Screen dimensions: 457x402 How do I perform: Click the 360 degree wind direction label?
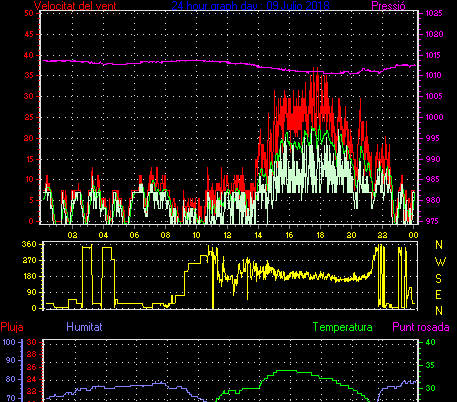click(x=29, y=244)
